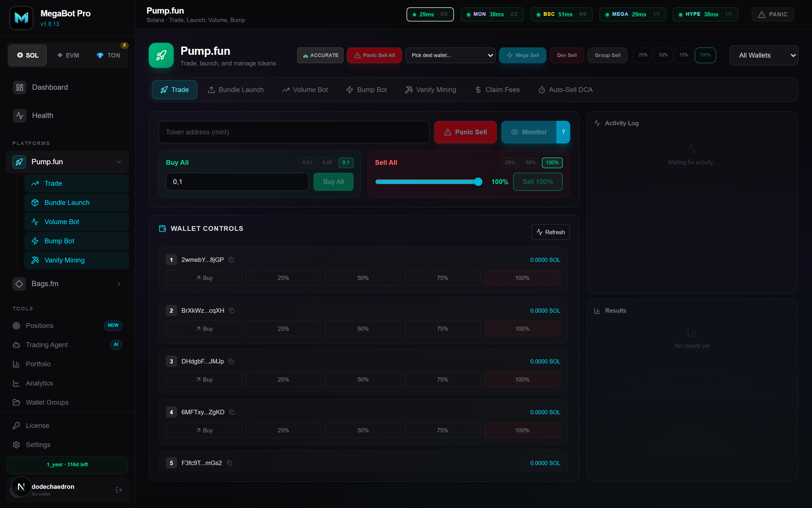Switch to the Volume Bot tab

point(305,90)
